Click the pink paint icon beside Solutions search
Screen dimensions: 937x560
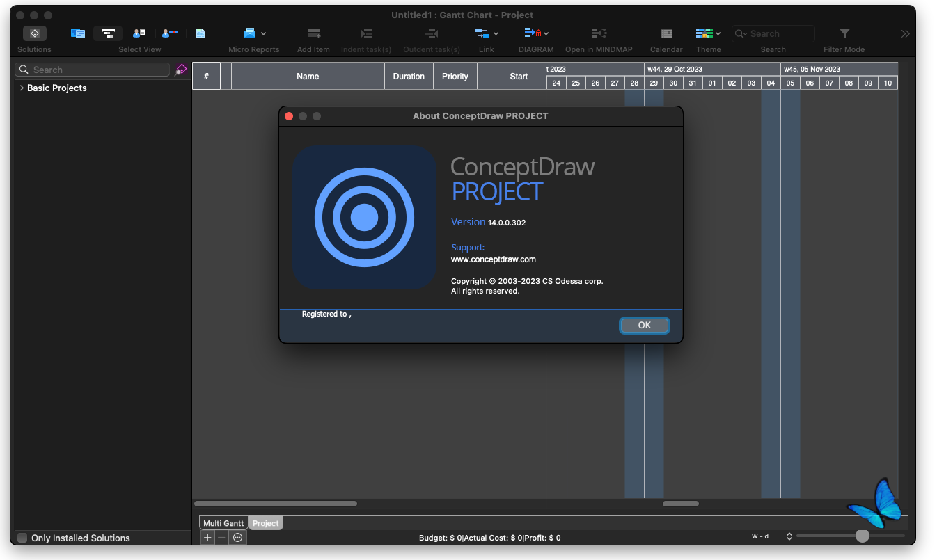tap(181, 70)
